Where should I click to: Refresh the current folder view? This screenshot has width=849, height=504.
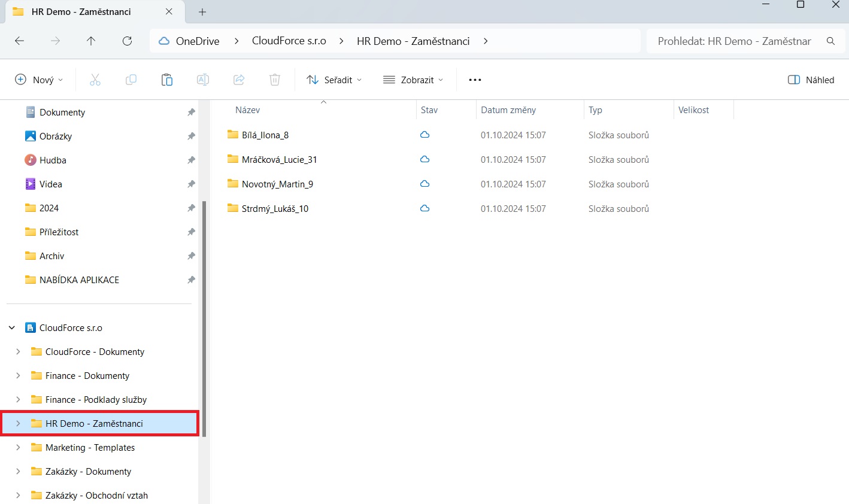pos(127,41)
